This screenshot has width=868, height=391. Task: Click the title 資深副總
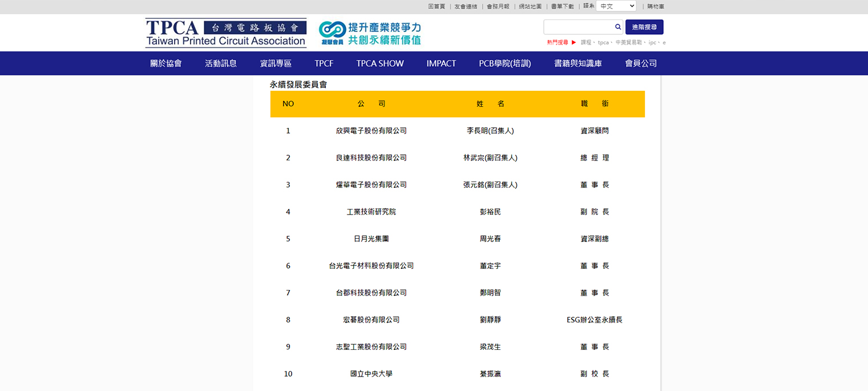coord(595,239)
